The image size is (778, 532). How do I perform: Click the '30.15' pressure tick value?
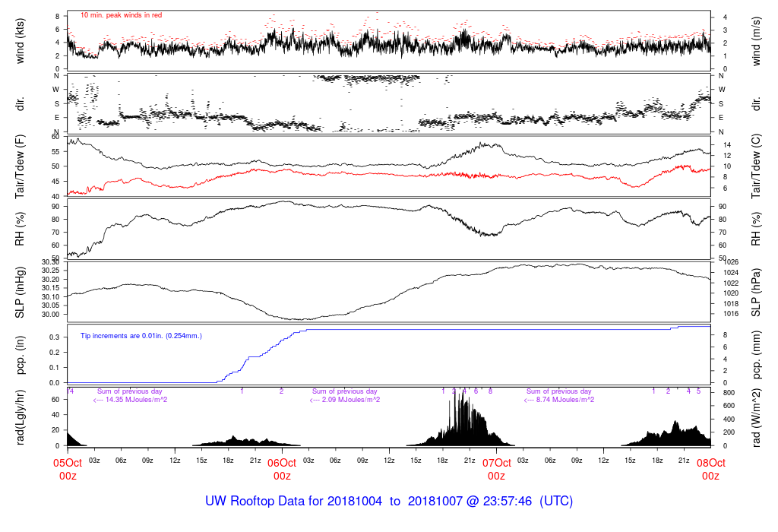(x=51, y=288)
